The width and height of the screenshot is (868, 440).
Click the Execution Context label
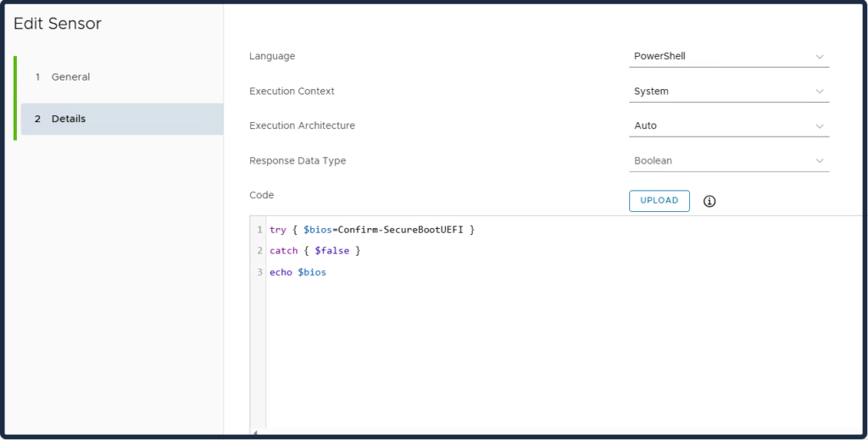tap(292, 92)
